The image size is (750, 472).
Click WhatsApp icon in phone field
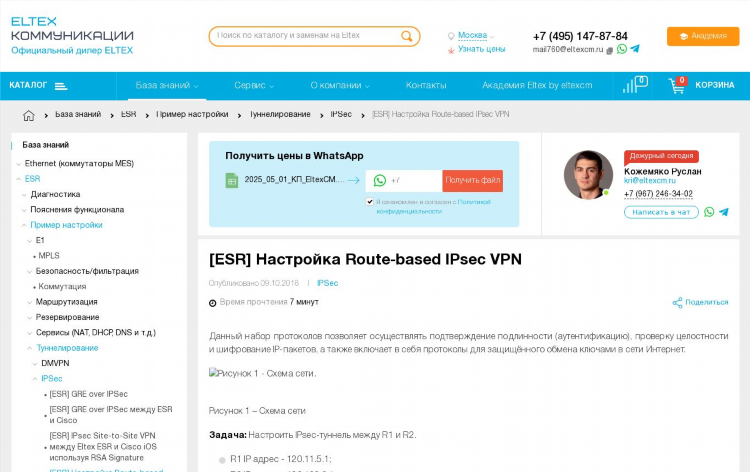pos(380,180)
